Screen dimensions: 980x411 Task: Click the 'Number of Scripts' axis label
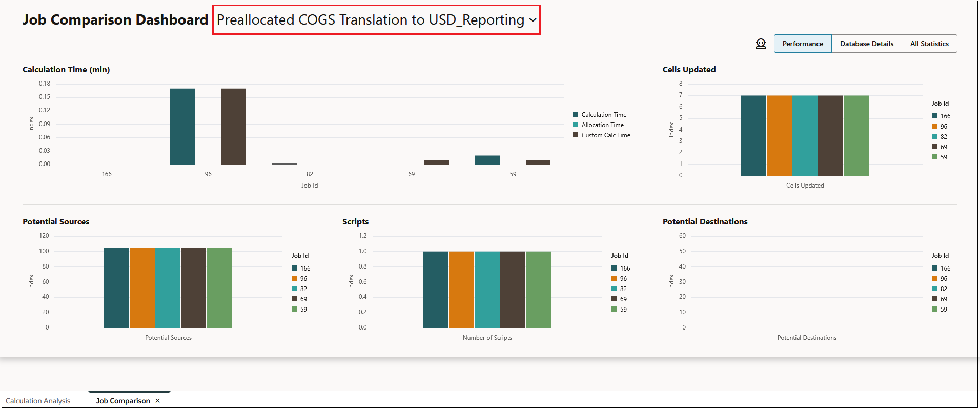pyautogui.click(x=487, y=338)
